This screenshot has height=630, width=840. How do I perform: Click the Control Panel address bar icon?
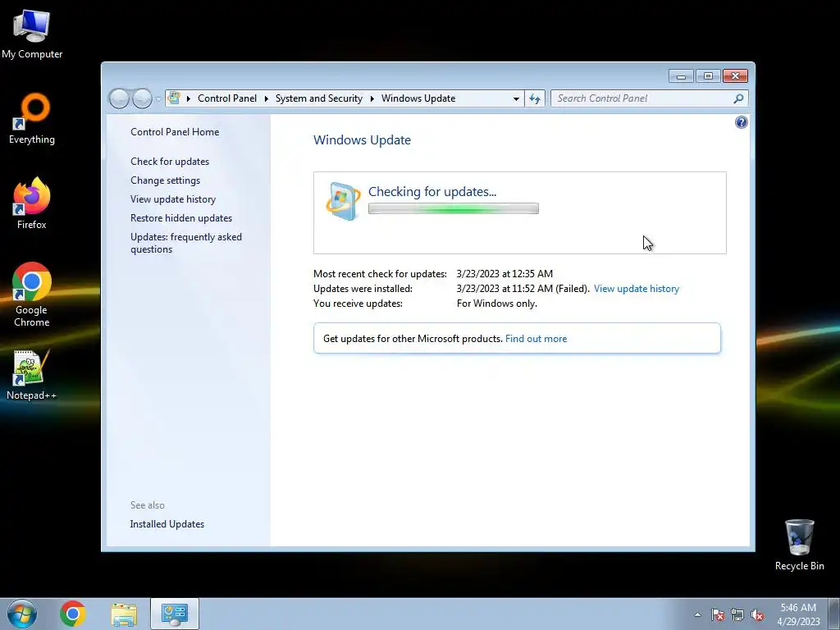click(x=174, y=98)
